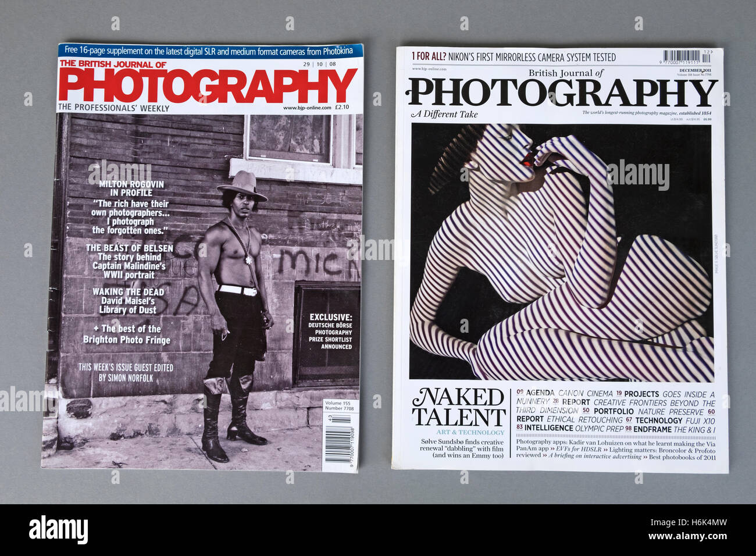
Task: Click the graffiti 'MICK' on the brick wall
Action: tap(317, 263)
